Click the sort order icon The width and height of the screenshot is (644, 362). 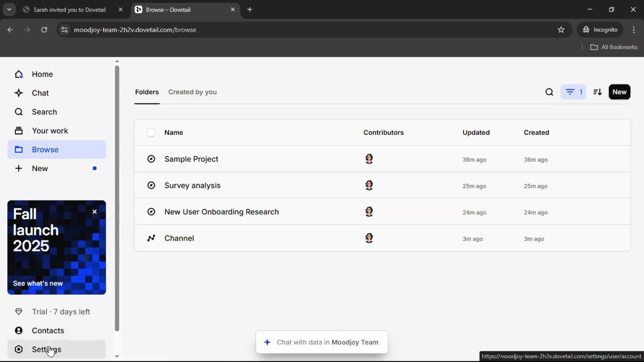[x=597, y=92]
